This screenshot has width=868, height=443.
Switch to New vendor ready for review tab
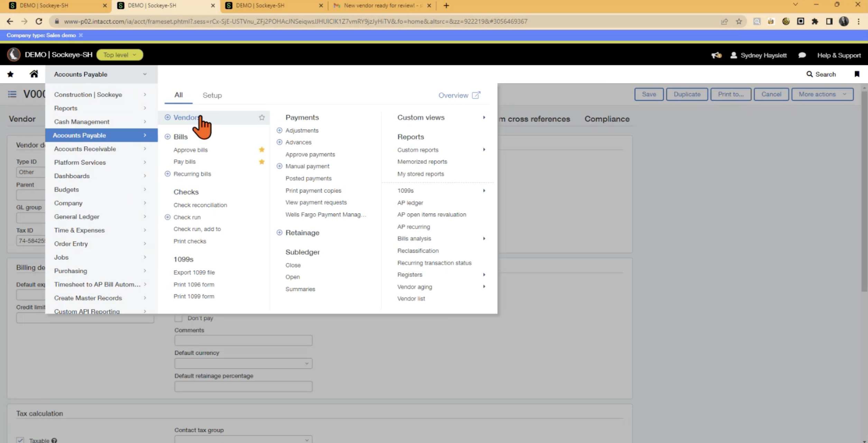tap(382, 6)
